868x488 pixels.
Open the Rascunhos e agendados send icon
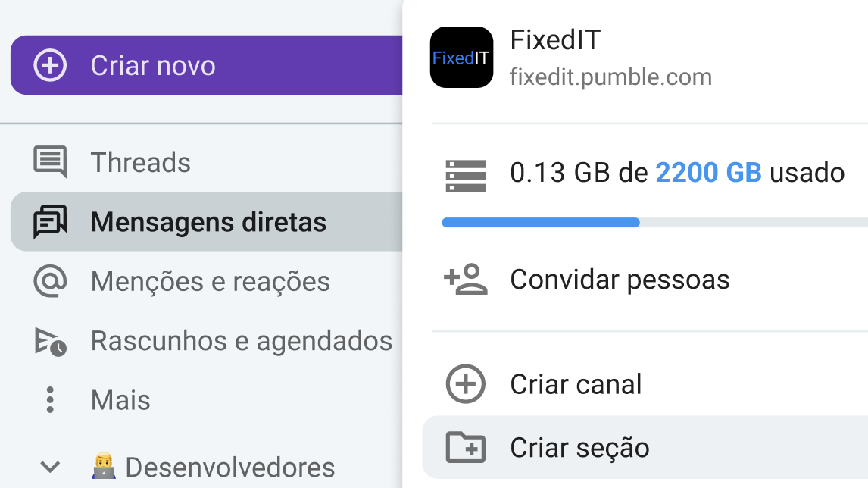pos(50,341)
